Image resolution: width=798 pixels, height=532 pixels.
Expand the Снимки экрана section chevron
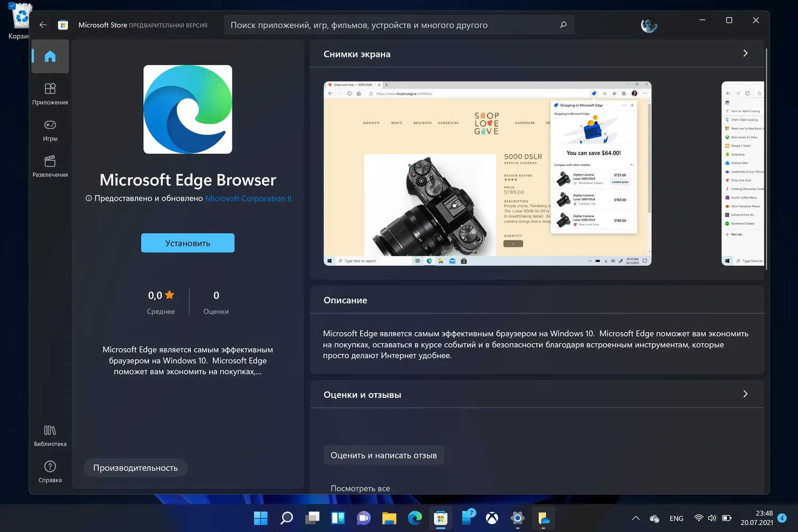(745, 53)
